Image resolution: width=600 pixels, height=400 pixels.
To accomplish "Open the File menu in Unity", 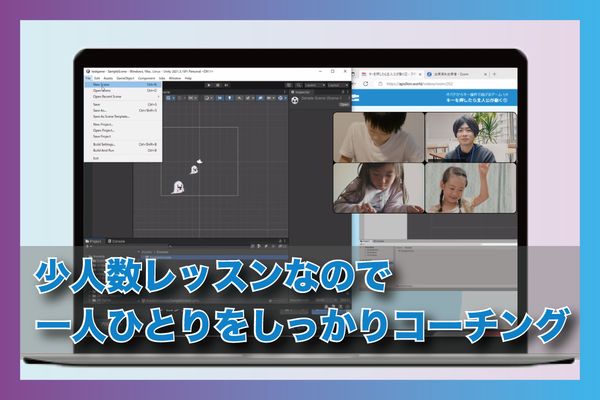I will click(88, 78).
